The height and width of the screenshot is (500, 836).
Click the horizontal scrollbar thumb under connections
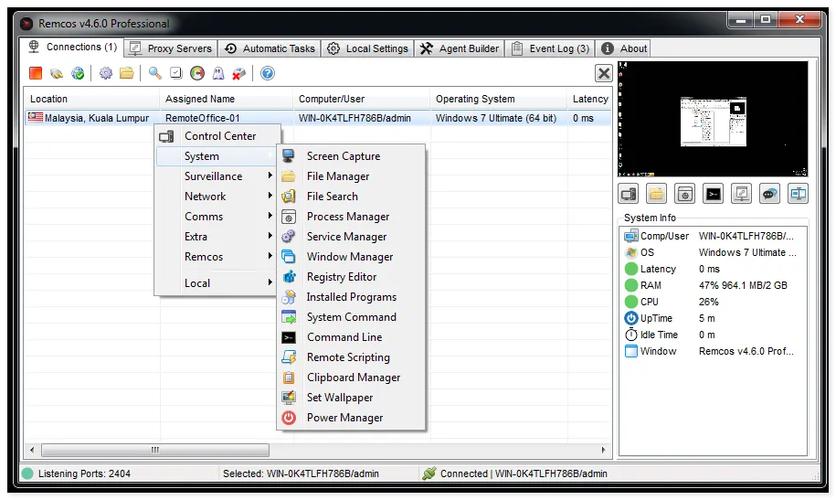155,450
